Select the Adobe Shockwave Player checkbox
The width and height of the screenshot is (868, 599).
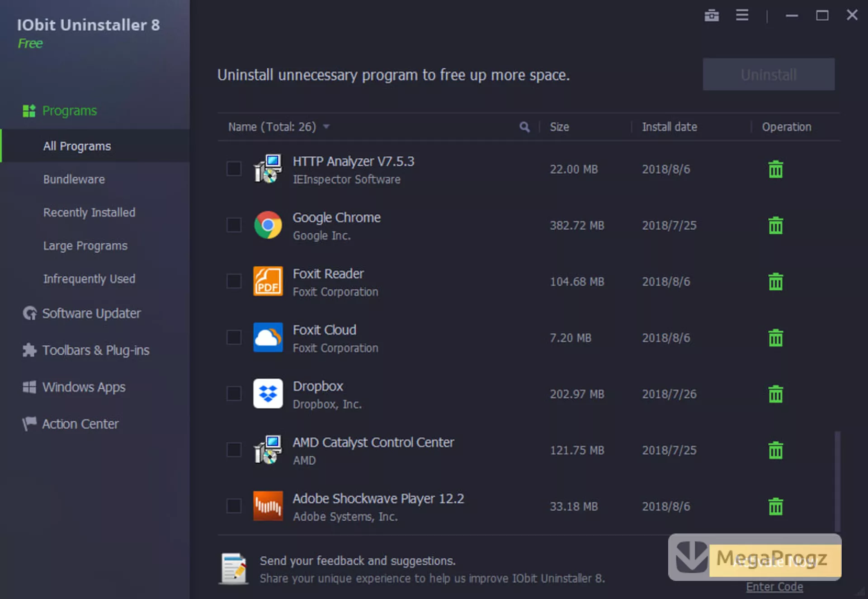(234, 506)
